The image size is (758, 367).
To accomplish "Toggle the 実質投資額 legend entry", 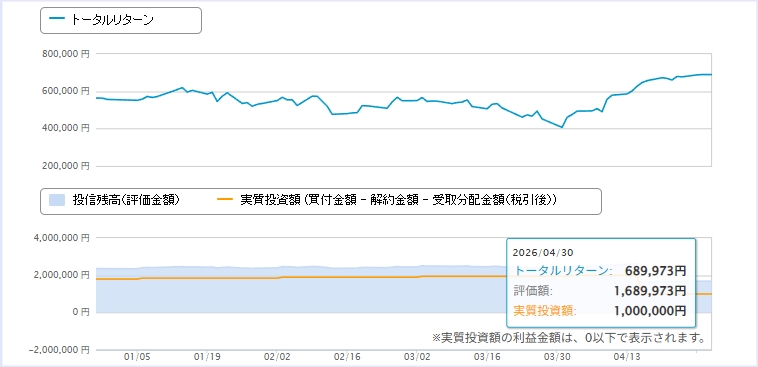I will [x=387, y=200].
